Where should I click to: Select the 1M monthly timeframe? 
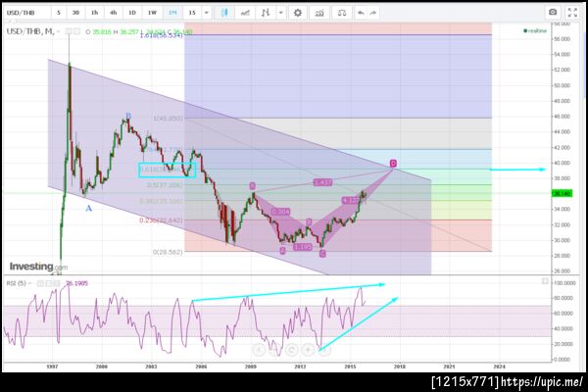pos(172,13)
